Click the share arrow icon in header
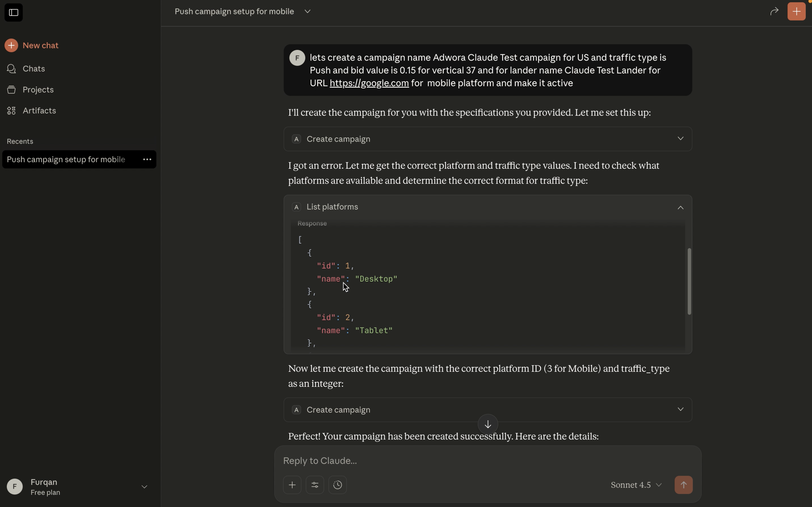 (x=774, y=12)
